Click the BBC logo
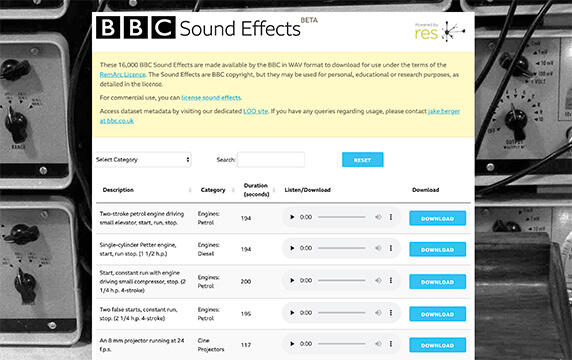Viewport: 572px width, 360px height. click(136, 27)
